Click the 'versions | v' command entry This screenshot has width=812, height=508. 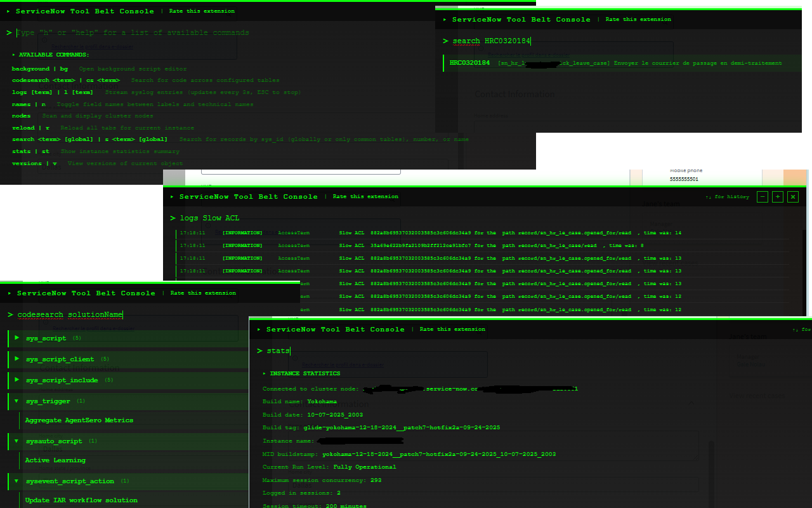pos(97,163)
